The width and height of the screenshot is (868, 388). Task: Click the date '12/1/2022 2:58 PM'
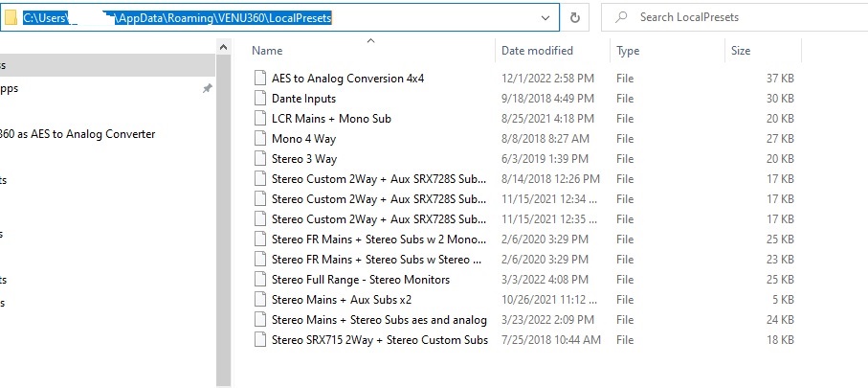coord(547,79)
